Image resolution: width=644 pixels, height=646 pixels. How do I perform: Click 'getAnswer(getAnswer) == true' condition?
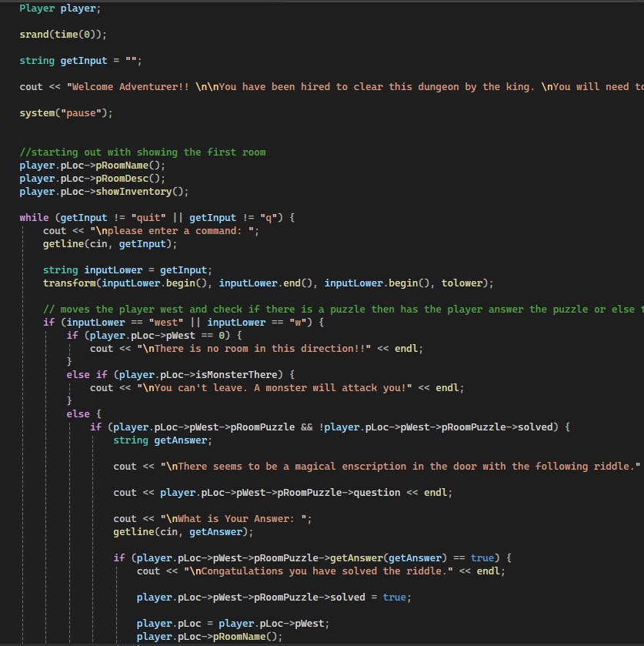[412, 558]
